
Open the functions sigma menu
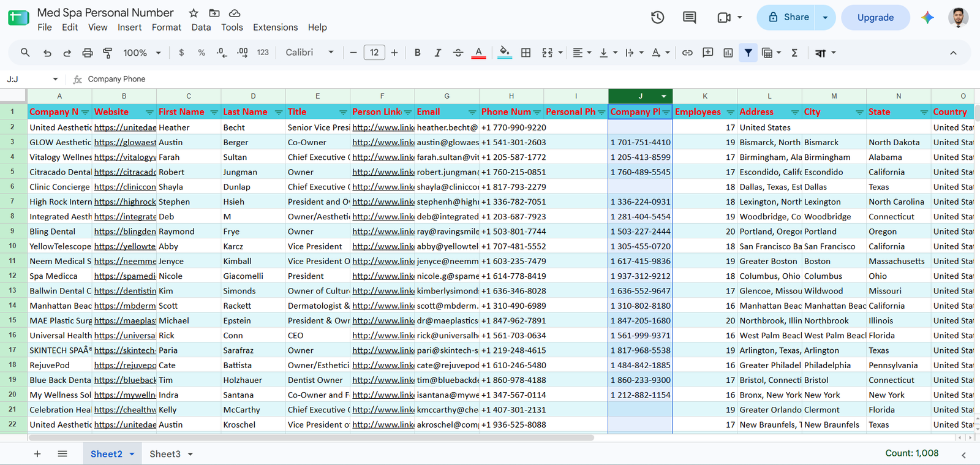coord(794,53)
